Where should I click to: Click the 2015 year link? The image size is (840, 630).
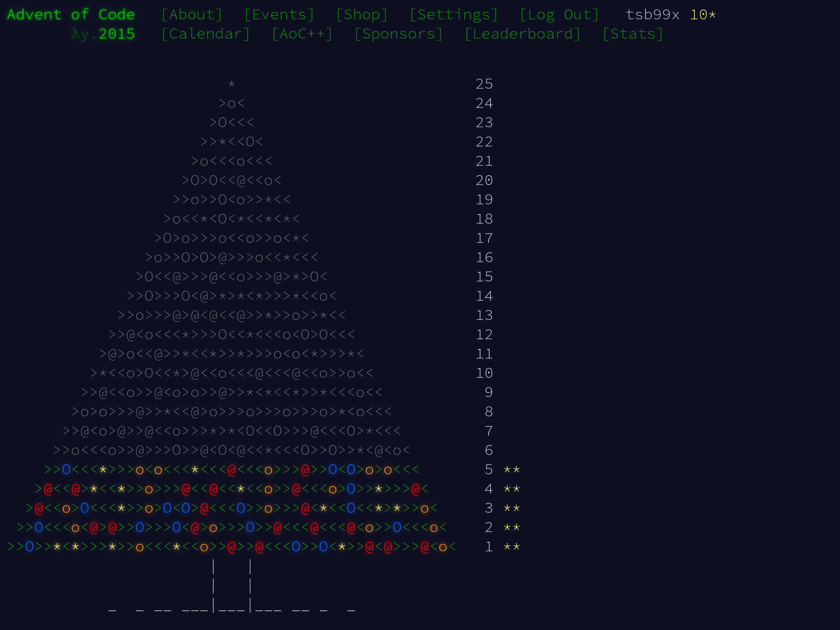[116, 34]
